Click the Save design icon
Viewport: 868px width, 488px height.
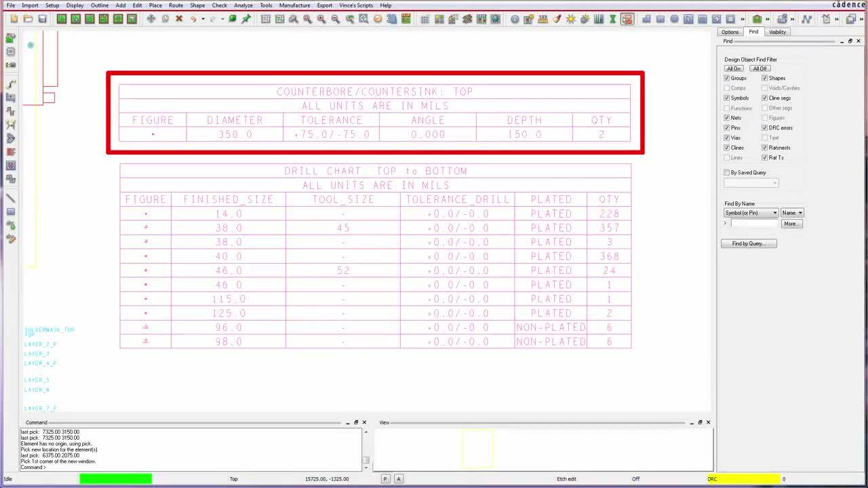[42, 19]
